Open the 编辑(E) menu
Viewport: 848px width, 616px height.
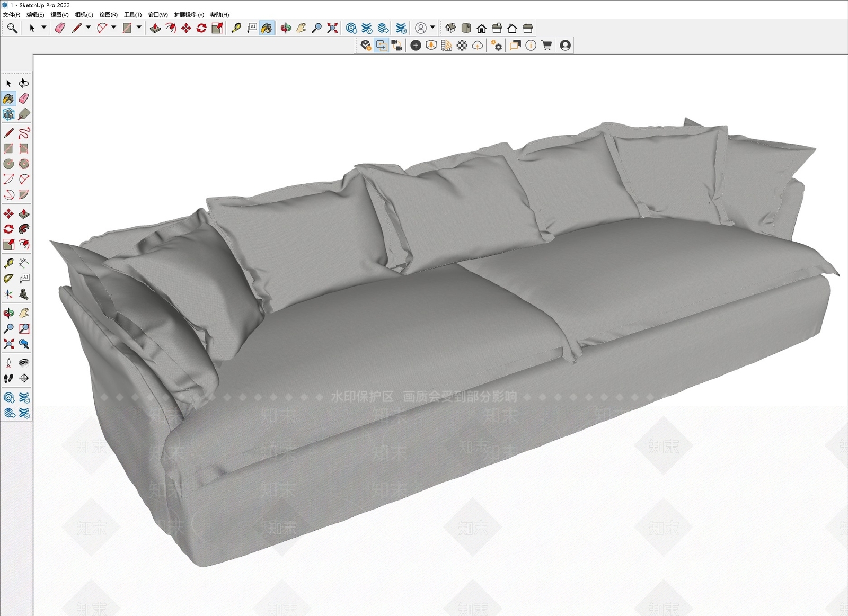35,15
